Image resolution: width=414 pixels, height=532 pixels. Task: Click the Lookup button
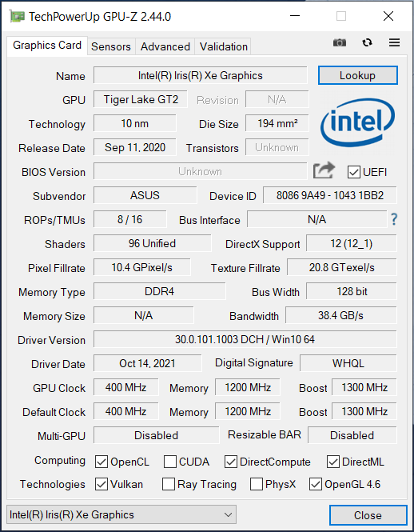358,75
